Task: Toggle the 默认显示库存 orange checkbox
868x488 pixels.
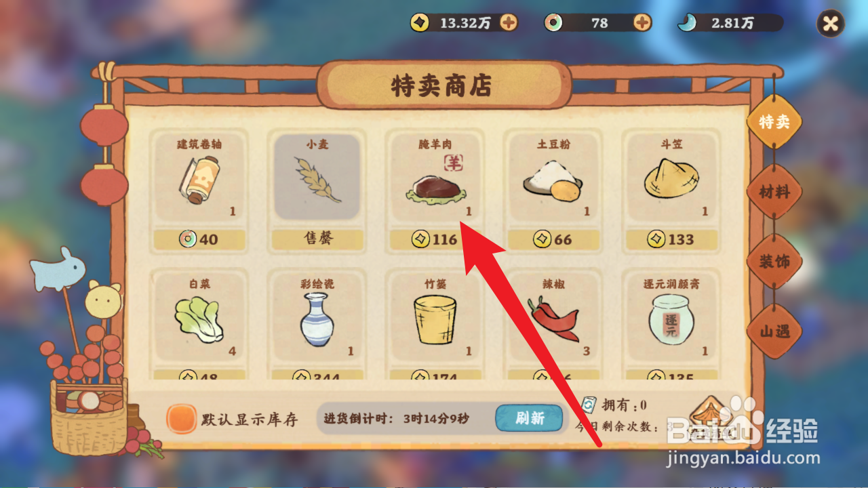Action: (x=182, y=419)
